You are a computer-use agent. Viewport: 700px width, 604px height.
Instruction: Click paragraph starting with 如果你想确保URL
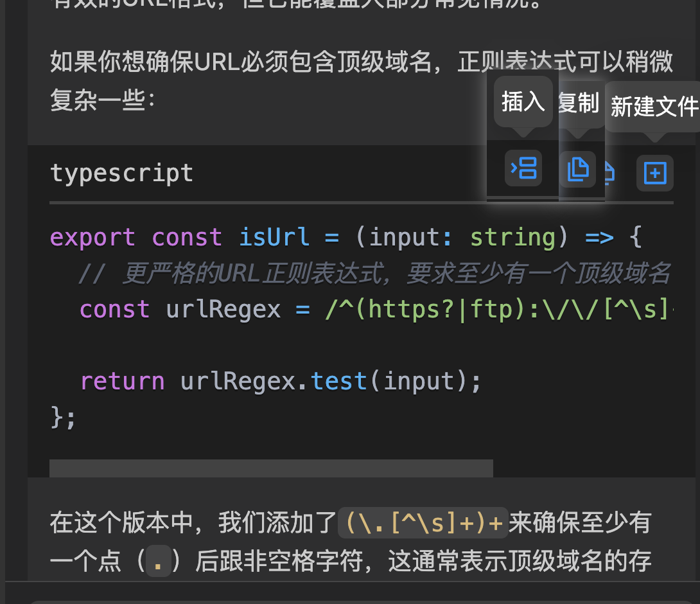361,80
